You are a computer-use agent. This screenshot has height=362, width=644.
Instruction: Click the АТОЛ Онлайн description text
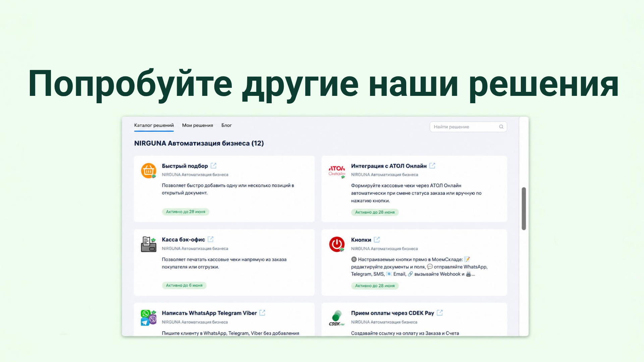coord(416,193)
